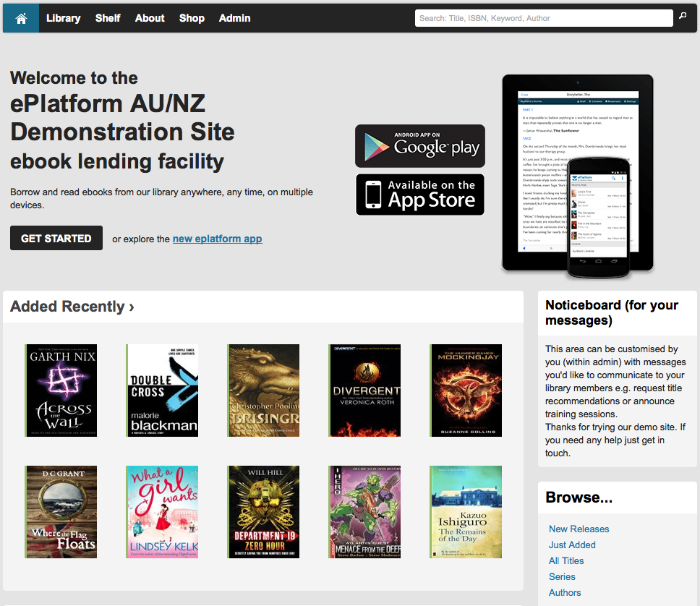Go to the Admin menu item

(234, 18)
